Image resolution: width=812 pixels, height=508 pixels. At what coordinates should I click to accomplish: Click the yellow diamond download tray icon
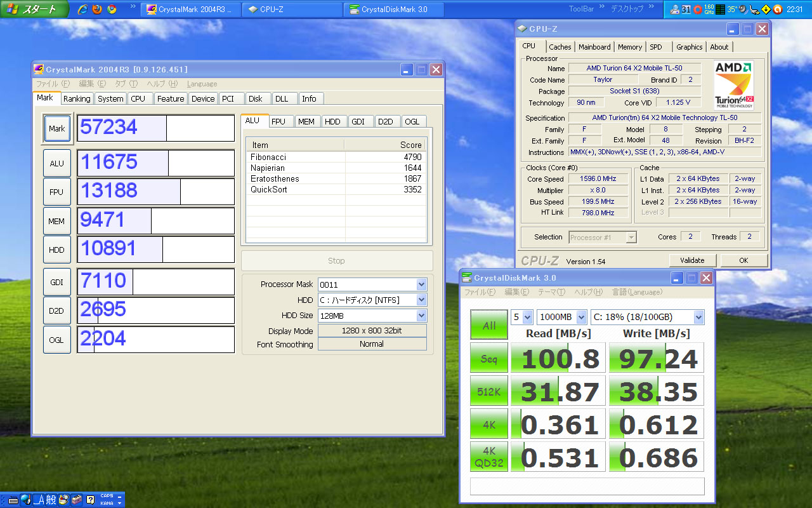pos(766,10)
